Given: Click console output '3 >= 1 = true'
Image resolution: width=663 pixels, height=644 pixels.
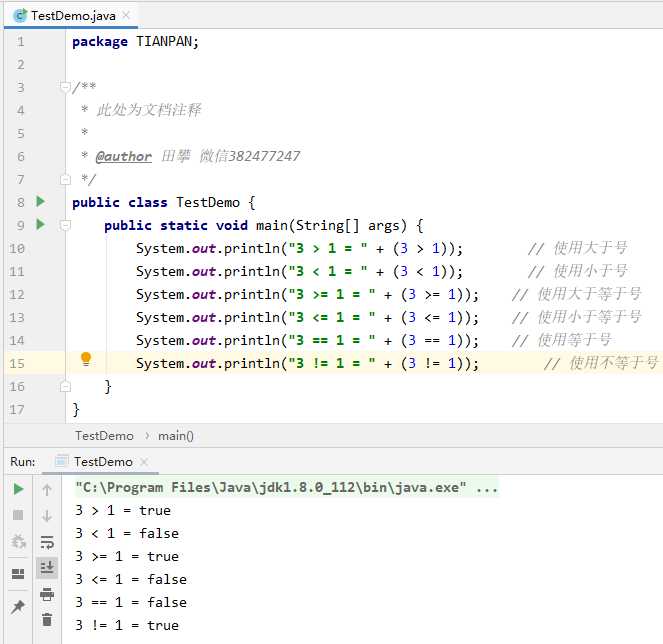Looking at the screenshot, I should point(127,556).
